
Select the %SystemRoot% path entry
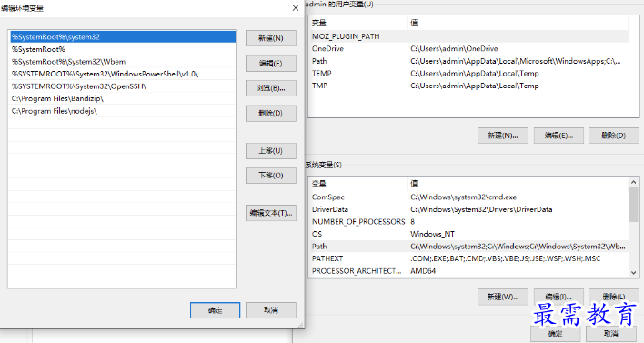tap(123, 49)
